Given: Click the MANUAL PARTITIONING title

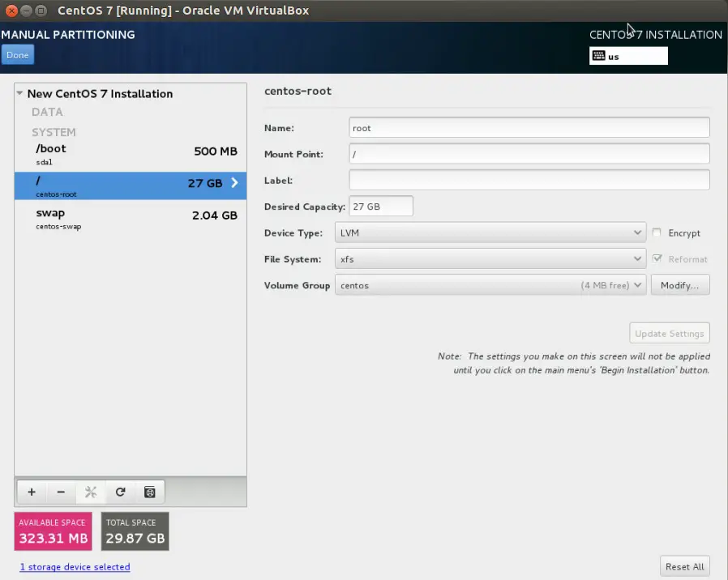Looking at the screenshot, I should pyautogui.click(x=68, y=35).
